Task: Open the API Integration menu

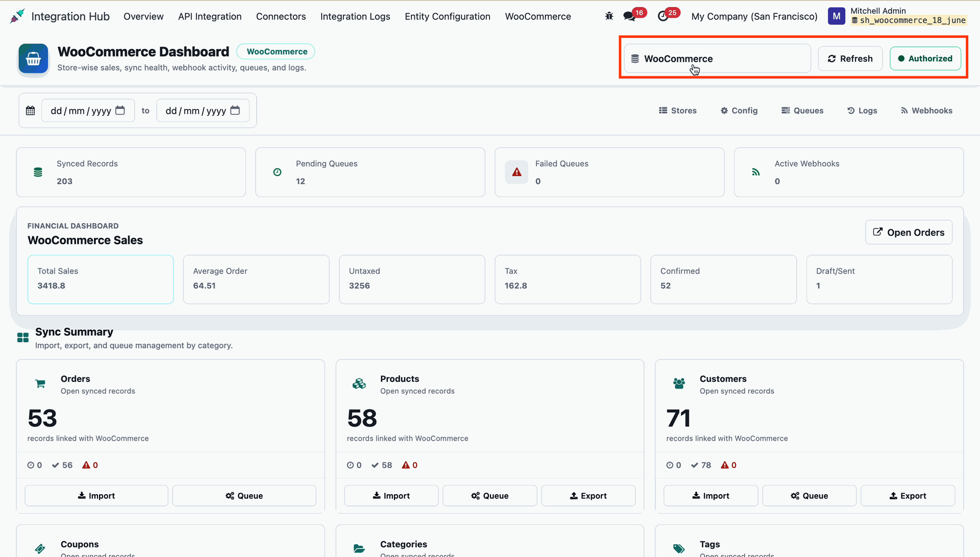Action: tap(210, 16)
